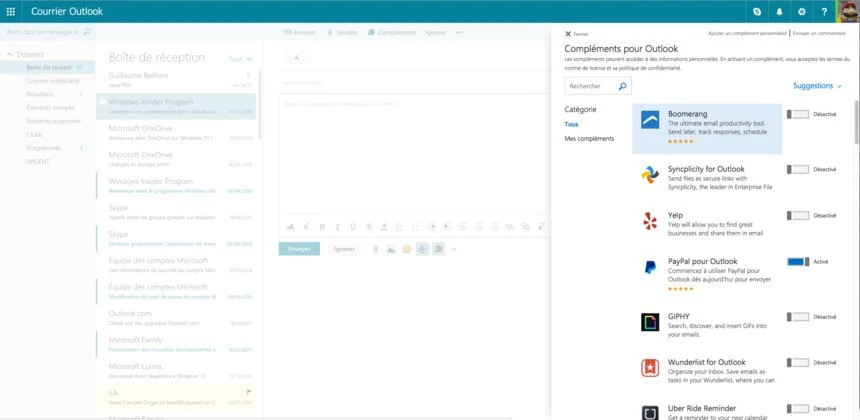The image size is (860, 420).
Task: Click the Boomerang add-in icon
Action: click(x=650, y=120)
